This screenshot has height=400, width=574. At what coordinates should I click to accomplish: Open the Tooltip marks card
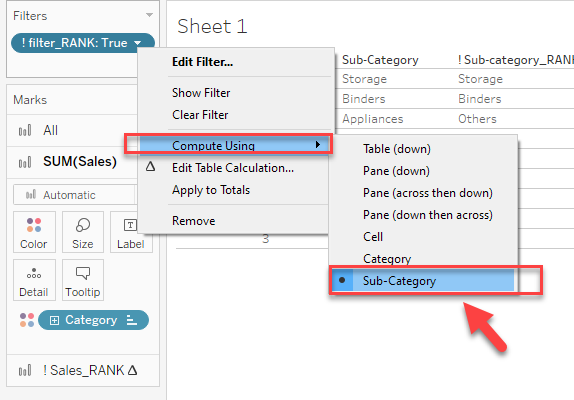click(x=83, y=280)
